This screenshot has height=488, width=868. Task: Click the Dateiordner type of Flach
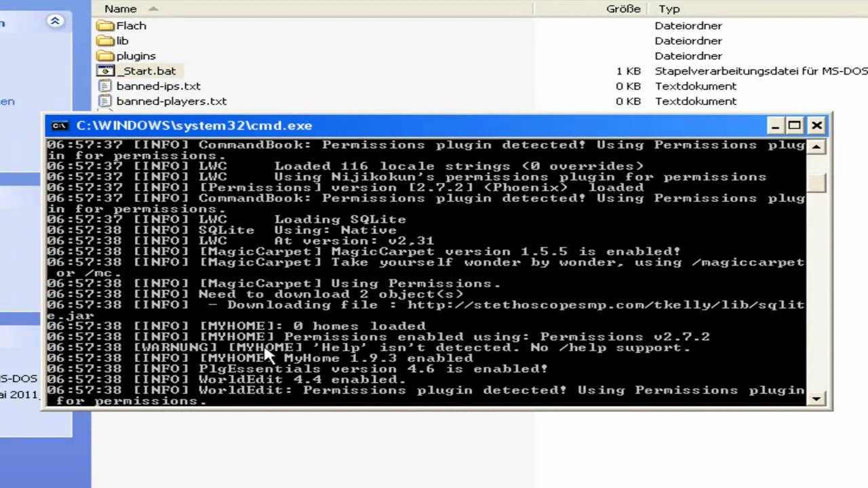(x=688, y=26)
